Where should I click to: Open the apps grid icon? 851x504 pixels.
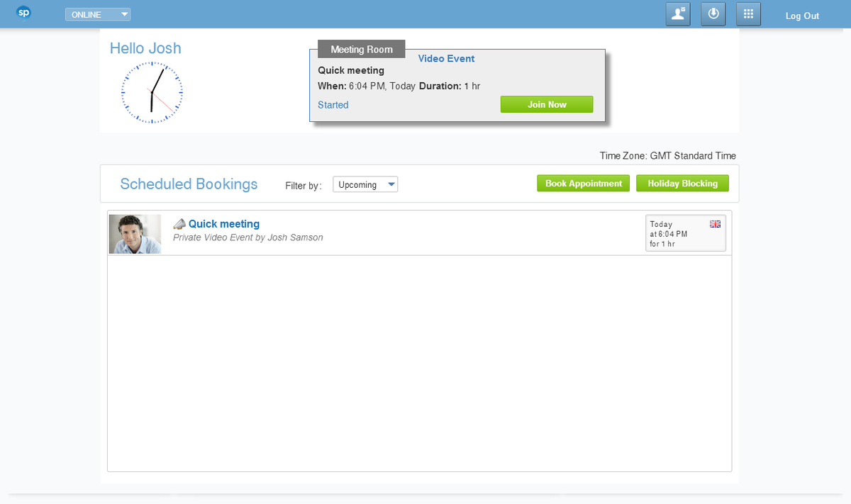(x=748, y=15)
